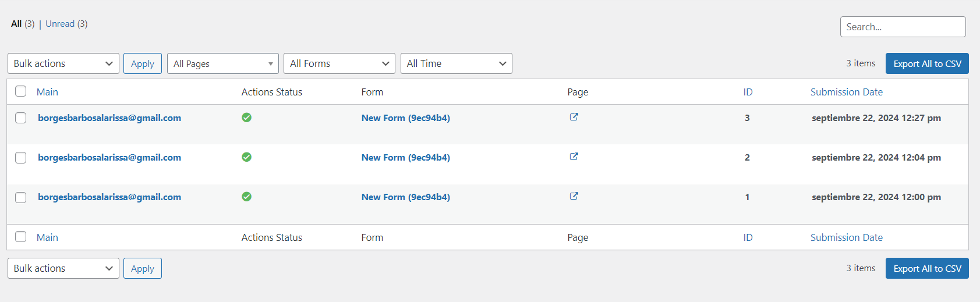Open the All Pages filter dropdown

coord(223,63)
